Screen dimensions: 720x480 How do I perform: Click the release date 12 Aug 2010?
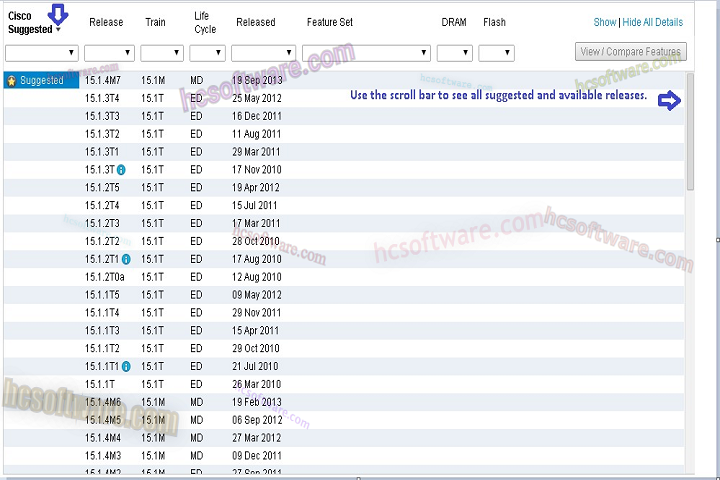pos(257,277)
